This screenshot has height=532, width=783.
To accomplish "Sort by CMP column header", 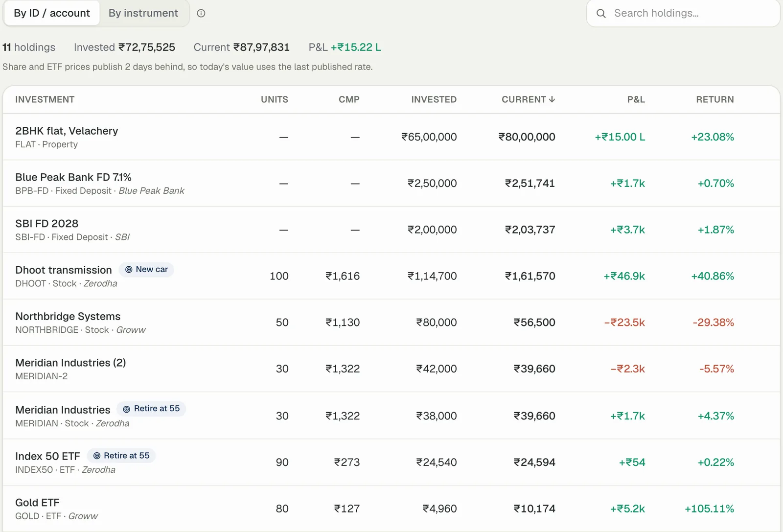I will coord(349,99).
